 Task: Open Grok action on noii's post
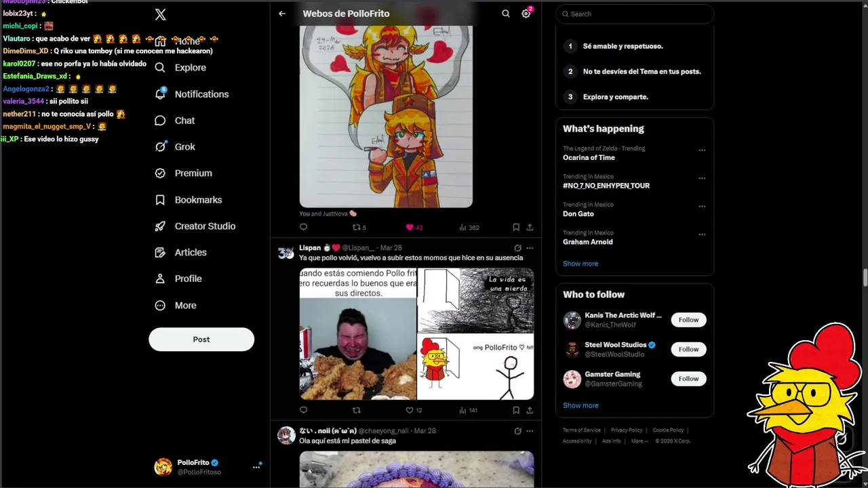517,431
